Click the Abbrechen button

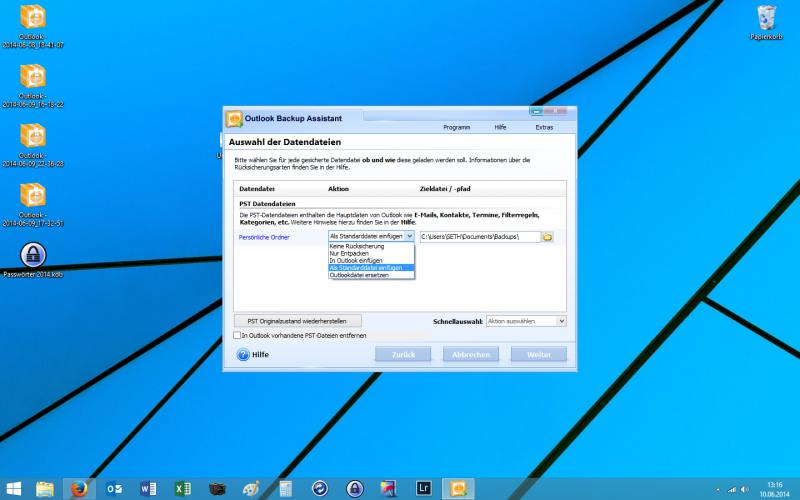(x=470, y=354)
